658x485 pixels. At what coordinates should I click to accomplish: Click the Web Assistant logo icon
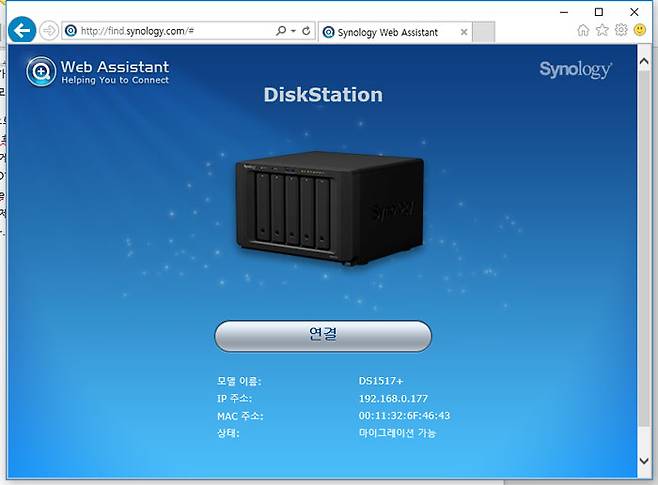pyautogui.click(x=41, y=72)
